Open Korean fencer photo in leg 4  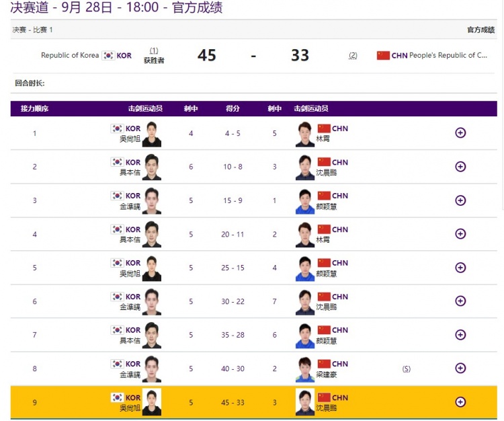[152, 235]
